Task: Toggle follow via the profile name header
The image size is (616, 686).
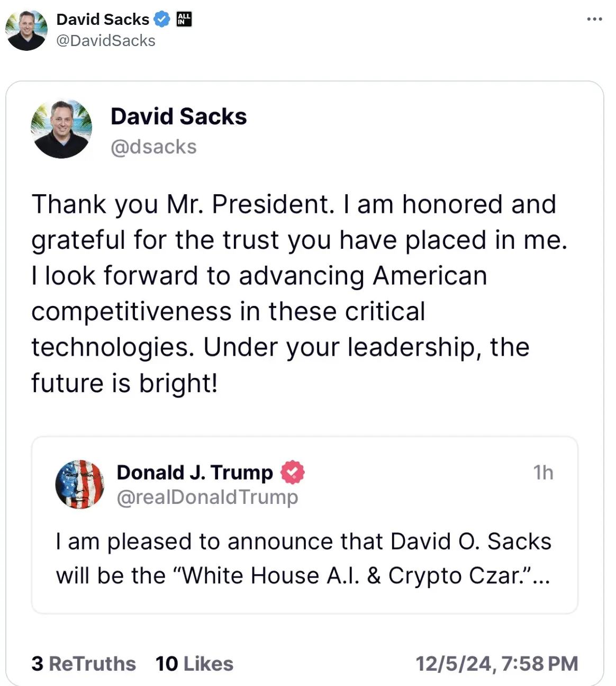Action: point(103,19)
